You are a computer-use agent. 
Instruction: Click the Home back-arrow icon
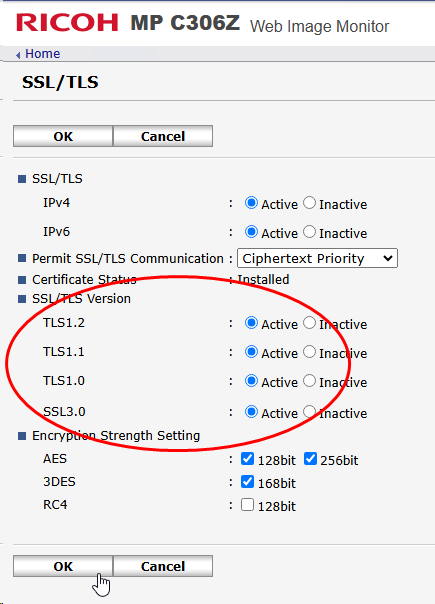point(18,55)
